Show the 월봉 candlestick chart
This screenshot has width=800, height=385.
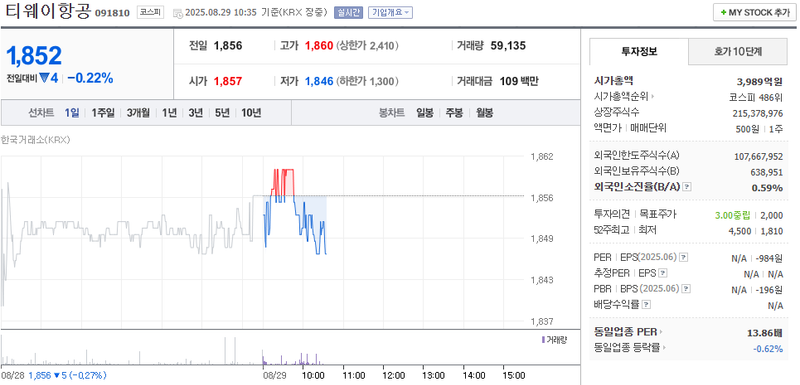(x=485, y=113)
